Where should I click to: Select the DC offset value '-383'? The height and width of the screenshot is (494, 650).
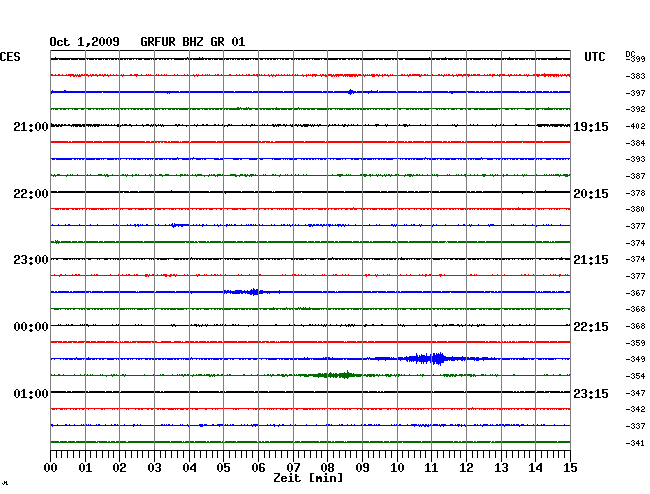[x=635, y=76]
